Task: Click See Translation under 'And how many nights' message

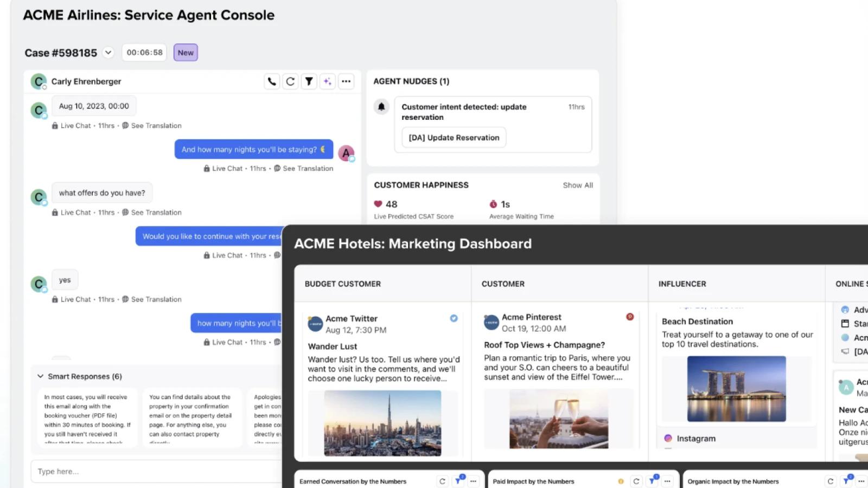Action: (308, 168)
